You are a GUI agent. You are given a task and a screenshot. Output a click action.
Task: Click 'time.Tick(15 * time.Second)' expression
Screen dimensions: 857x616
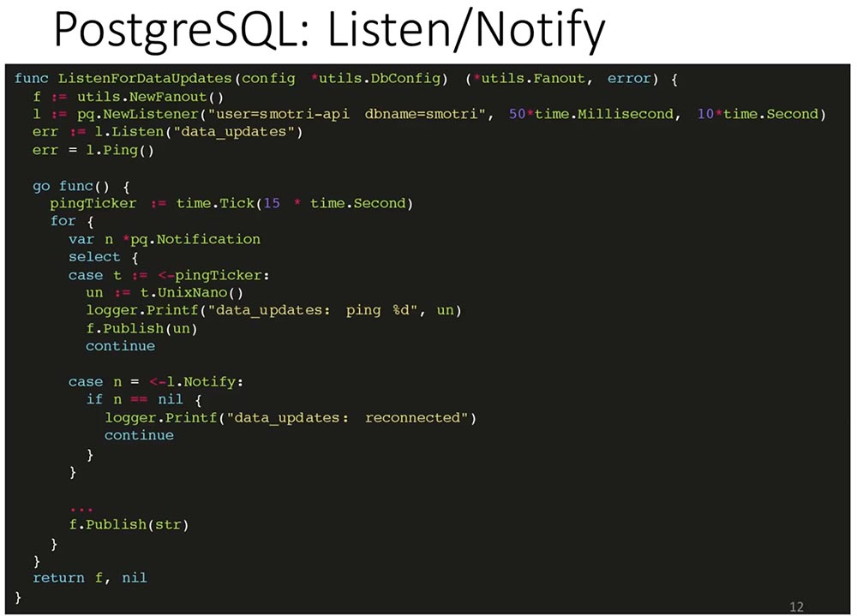[x=294, y=203]
